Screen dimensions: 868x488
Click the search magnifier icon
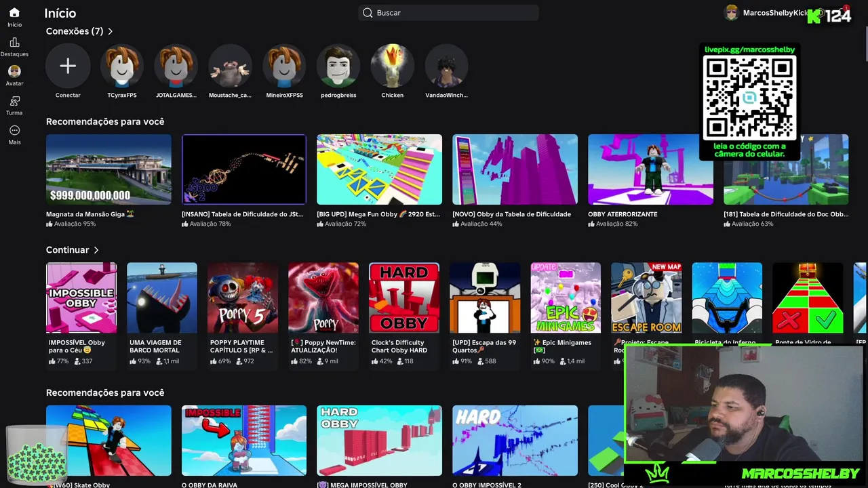click(368, 13)
